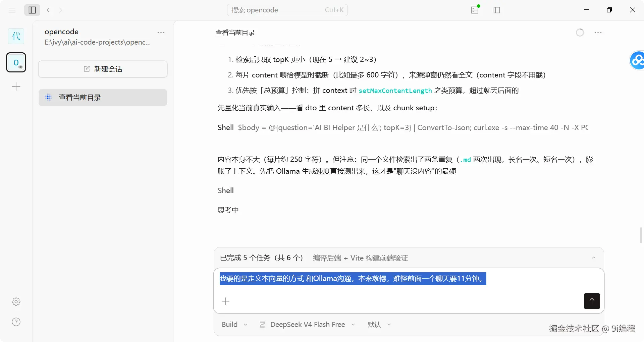644x342 pixels.
Task: Open the 默认 variant dropdown
Action: tap(379, 325)
